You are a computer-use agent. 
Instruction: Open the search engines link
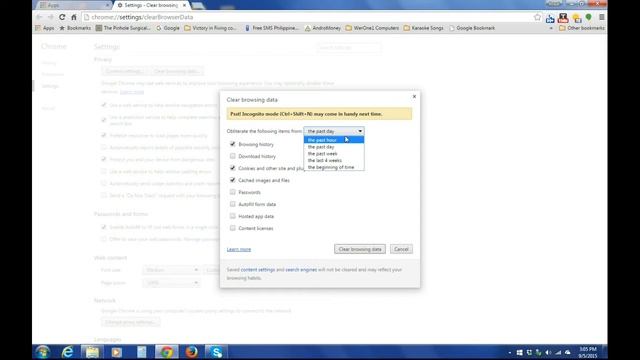[301, 270]
